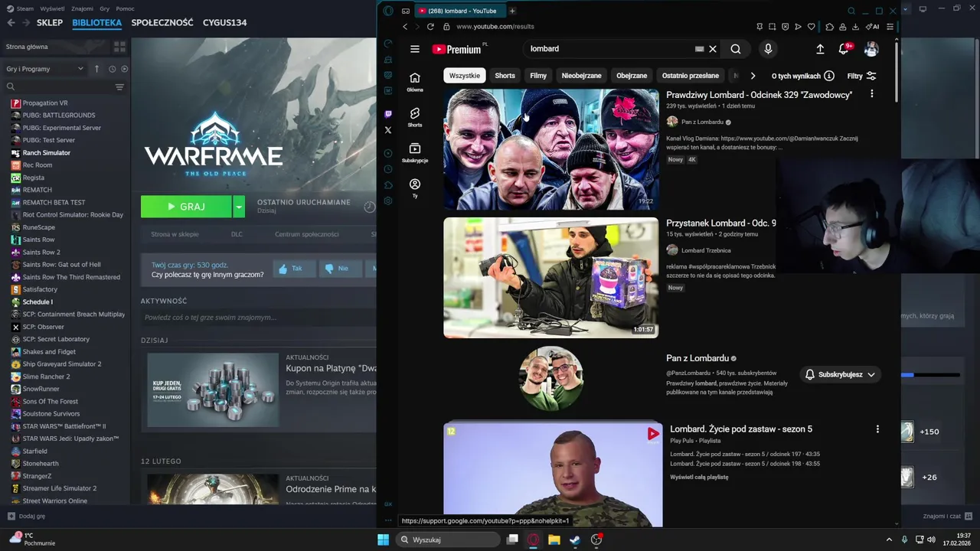The width and height of the screenshot is (980, 551).
Task: Open the YouTube 'Filtry' filters panel
Action: (861, 76)
